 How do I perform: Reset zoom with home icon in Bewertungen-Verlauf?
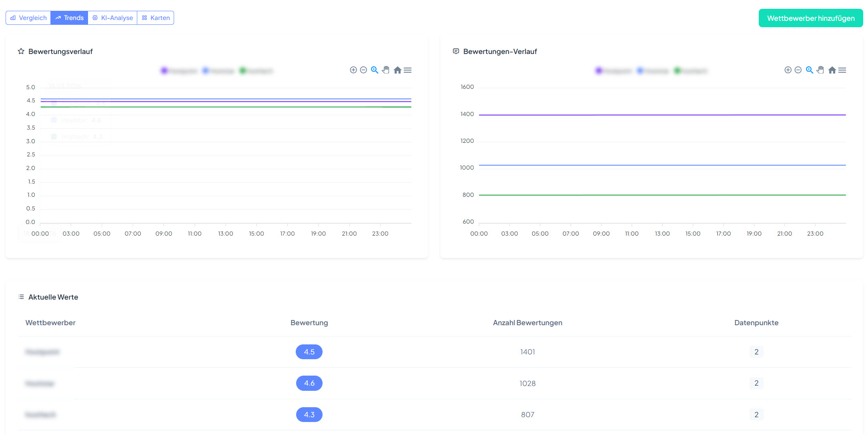pos(832,70)
